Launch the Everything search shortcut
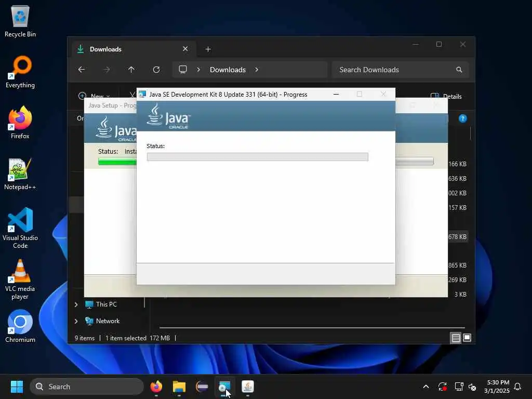The width and height of the screenshot is (532, 399). pyautogui.click(x=20, y=72)
